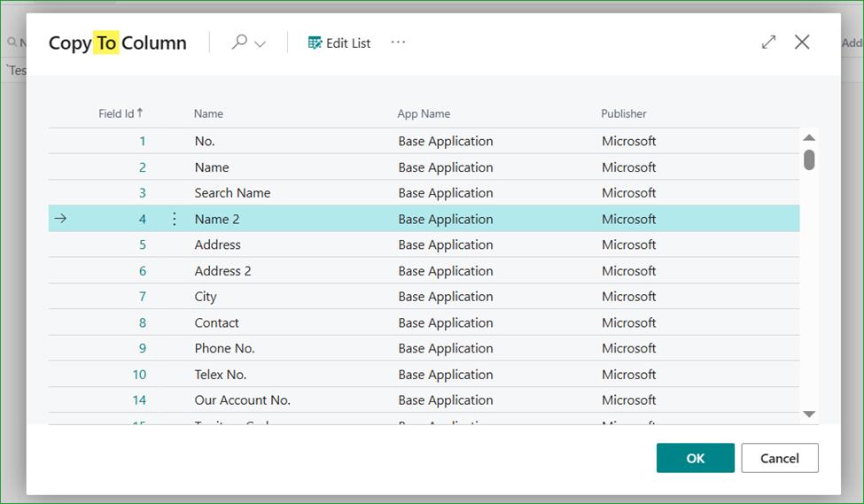
Task: Select Field Id 7 link
Action: point(142,297)
